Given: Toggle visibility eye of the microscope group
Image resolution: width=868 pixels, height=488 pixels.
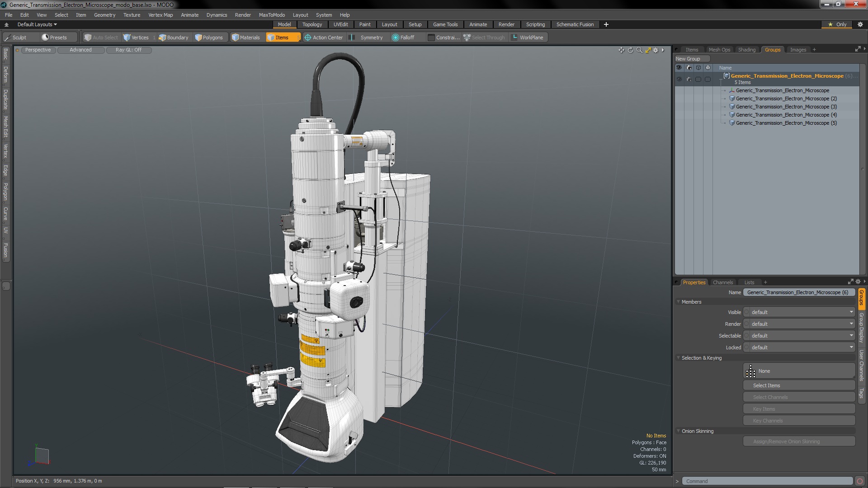Looking at the screenshot, I should [679, 79].
